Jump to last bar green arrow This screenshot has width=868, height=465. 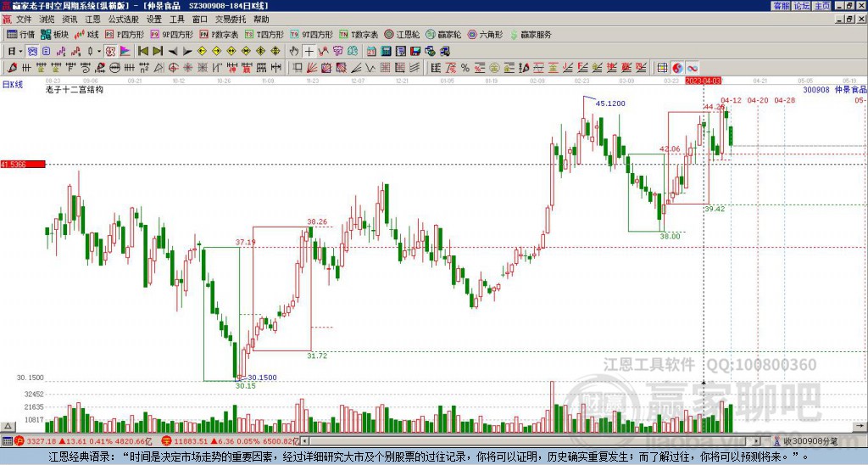coord(158,51)
